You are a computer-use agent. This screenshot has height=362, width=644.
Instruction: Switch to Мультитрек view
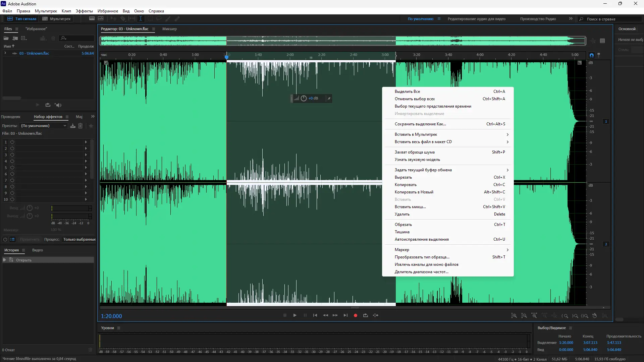(x=56, y=19)
